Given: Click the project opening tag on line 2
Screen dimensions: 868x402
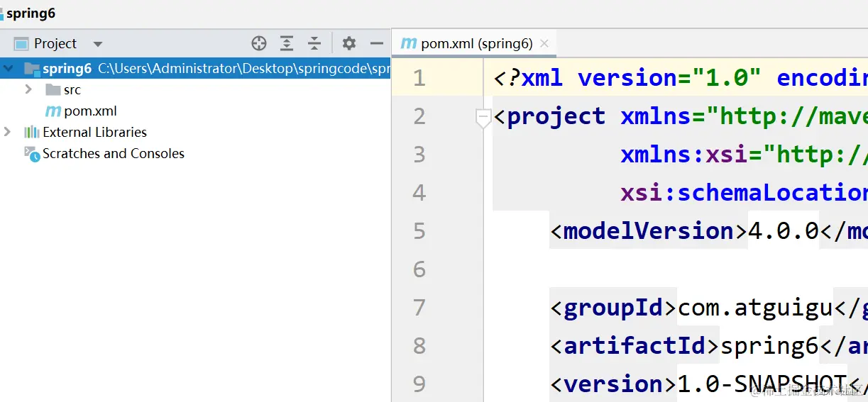Looking at the screenshot, I should click(x=549, y=116).
